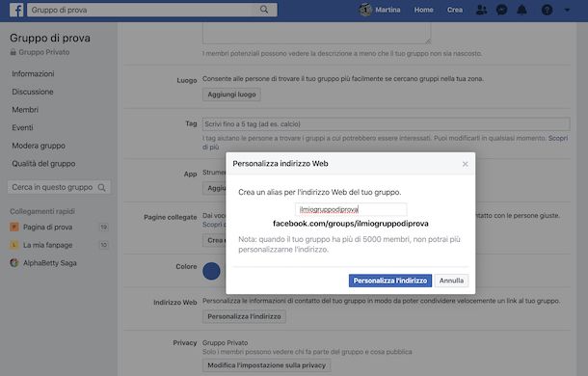Open Membri in group sidebar
The width and height of the screenshot is (588, 376).
click(25, 110)
